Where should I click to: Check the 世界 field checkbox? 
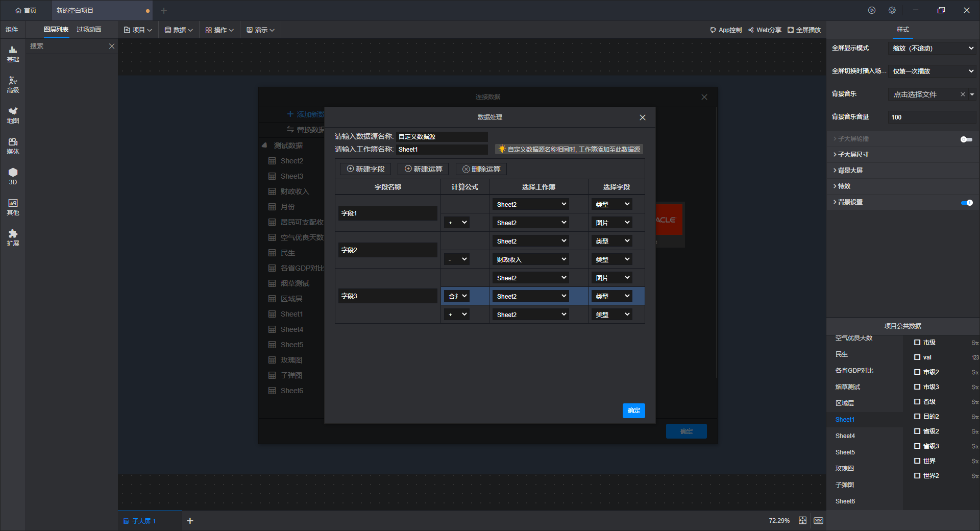917,461
